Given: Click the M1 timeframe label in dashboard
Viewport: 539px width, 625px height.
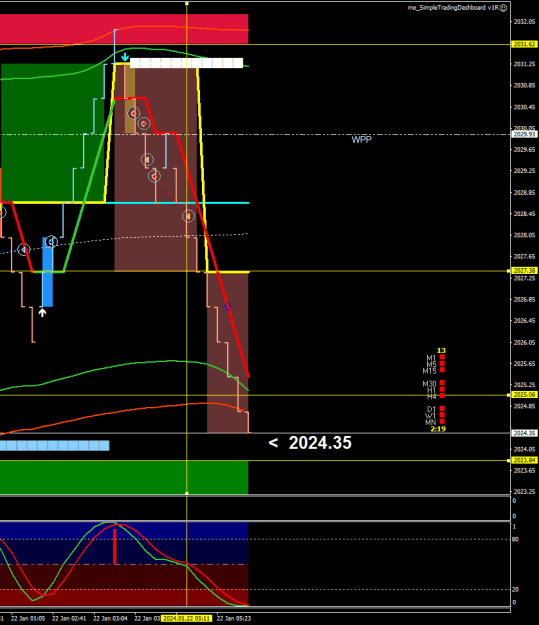Looking at the screenshot, I should (x=431, y=358).
